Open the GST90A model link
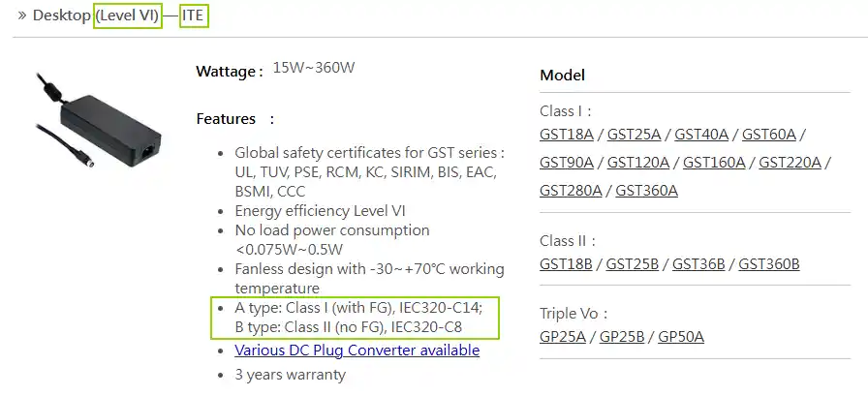The height and width of the screenshot is (396, 868). coord(567,162)
